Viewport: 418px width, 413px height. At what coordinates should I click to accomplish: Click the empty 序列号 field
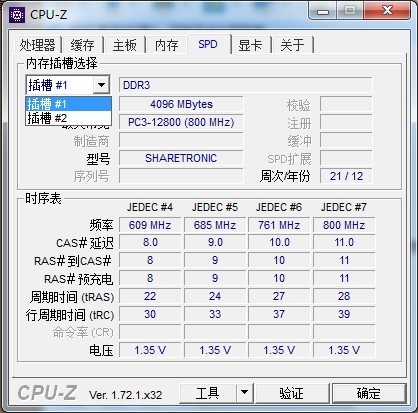point(181,176)
